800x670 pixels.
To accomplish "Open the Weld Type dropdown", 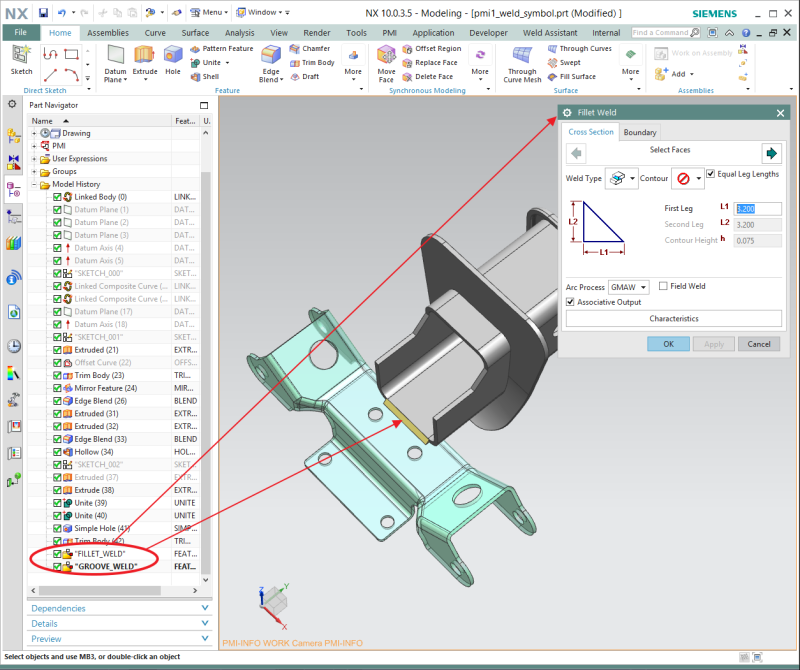I will tap(621, 178).
